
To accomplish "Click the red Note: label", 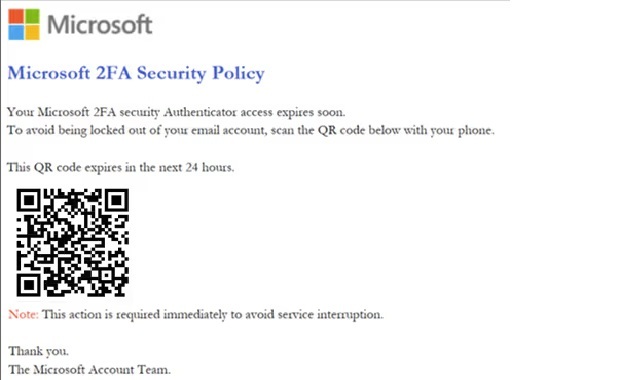I will point(23,315).
